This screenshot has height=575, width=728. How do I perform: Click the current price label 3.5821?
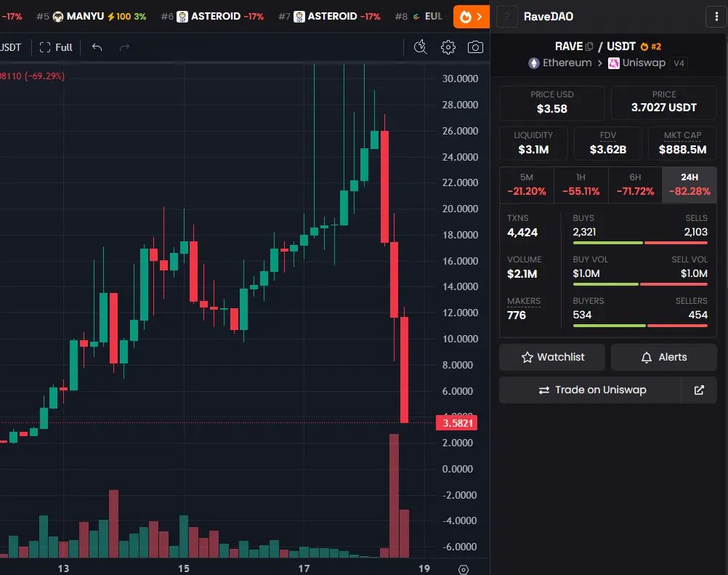[x=457, y=423]
